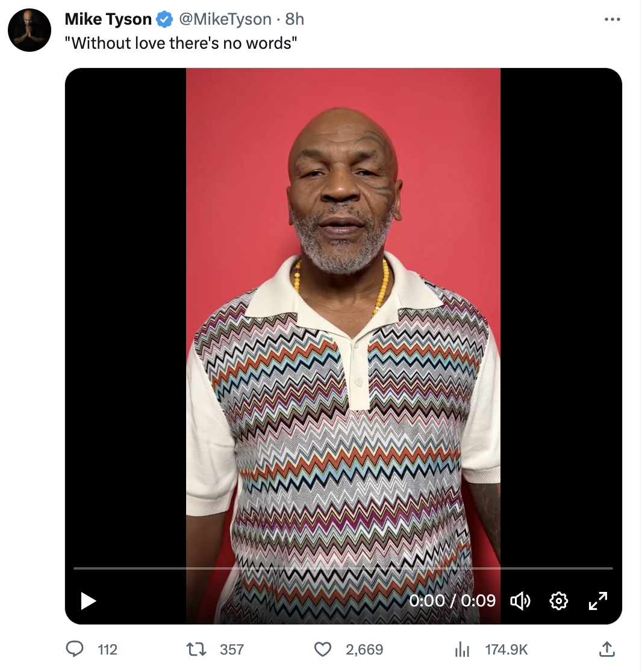Click the 2,669 likes count
This screenshot has height=672, width=642.
[364, 650]
